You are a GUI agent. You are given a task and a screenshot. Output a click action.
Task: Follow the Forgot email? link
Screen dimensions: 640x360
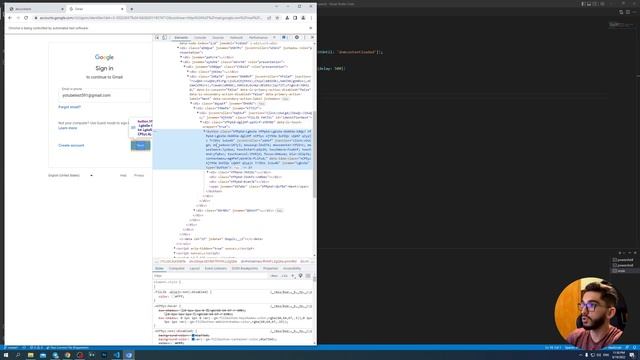[x=70, y=107]
